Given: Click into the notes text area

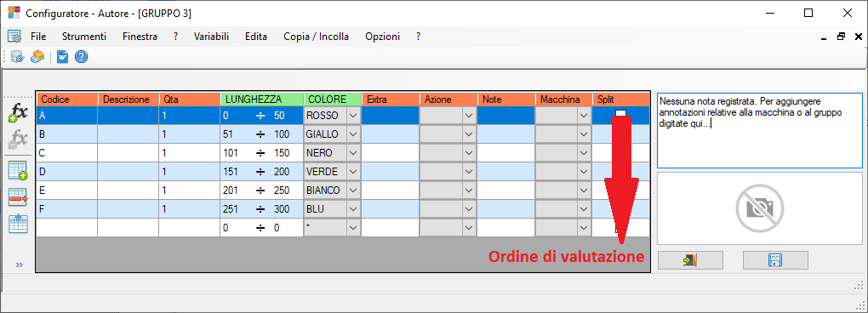Looking at the screenshot, I should 759,130.
